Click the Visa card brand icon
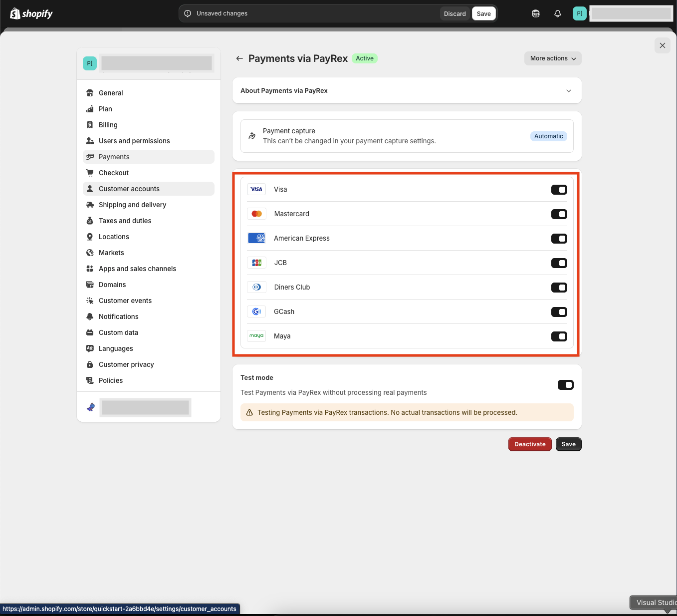677x616 pixels. 256,189
